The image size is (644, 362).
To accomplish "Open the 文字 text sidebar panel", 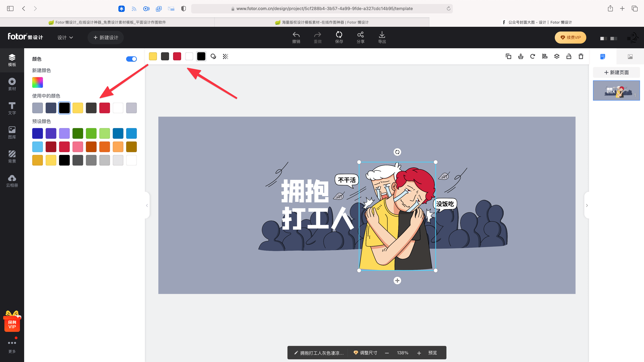I will pos(12,108).
